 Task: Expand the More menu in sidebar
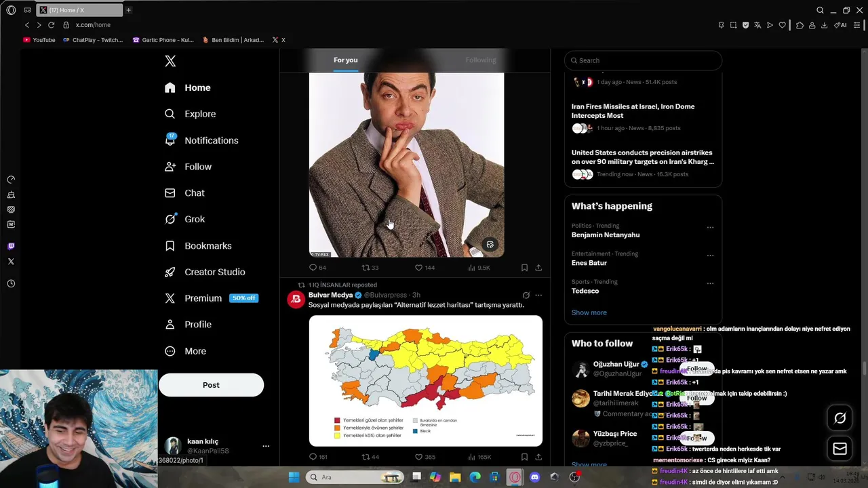(x=186, y=351)
